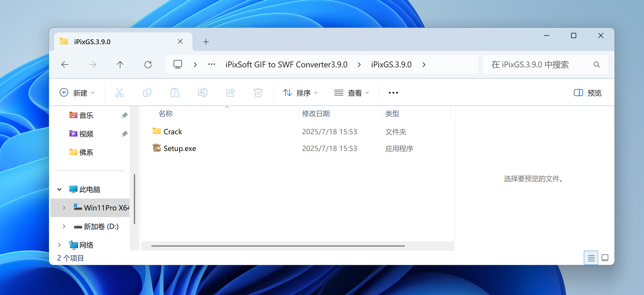Toggle the Preview pane button

[x=588, y=93]
